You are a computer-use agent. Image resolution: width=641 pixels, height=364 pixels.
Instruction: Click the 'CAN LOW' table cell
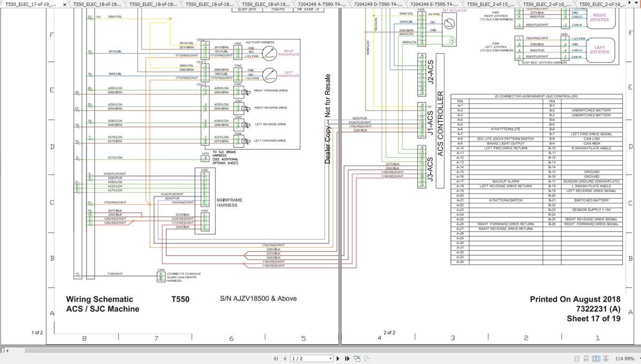click(591, 139)
